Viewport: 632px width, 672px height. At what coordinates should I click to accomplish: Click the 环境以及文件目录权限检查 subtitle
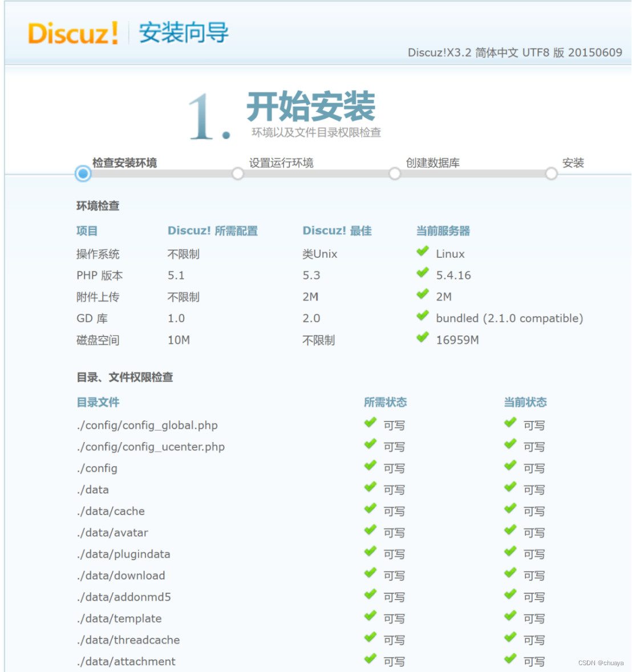[x=317, y=132]
